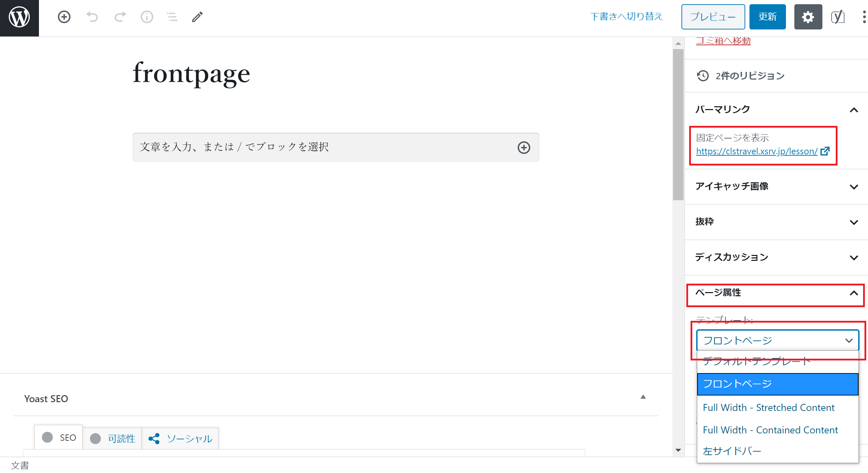The image size is (868, 473).
Task: Show content structure info icon
Action: pos(147,17)
